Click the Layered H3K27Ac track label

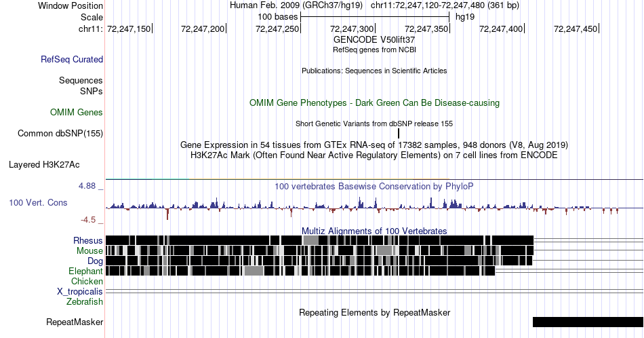tap(44, 164)
